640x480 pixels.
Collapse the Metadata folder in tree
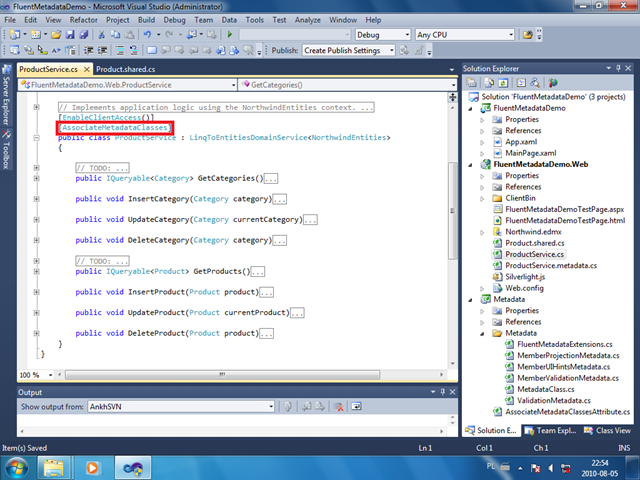(x=482, y=333)
